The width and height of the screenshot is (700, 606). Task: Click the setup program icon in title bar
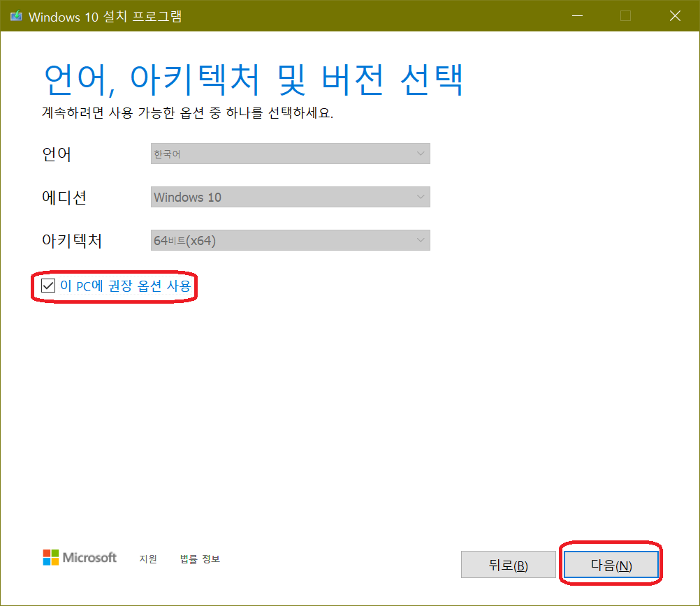click(x=17, y=16)
